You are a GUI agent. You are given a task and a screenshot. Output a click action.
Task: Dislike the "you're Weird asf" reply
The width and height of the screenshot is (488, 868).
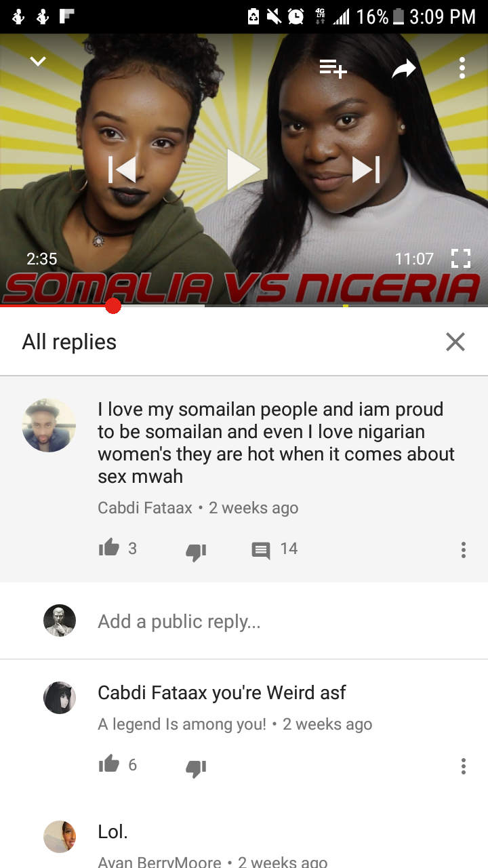(x=196, y=768)
